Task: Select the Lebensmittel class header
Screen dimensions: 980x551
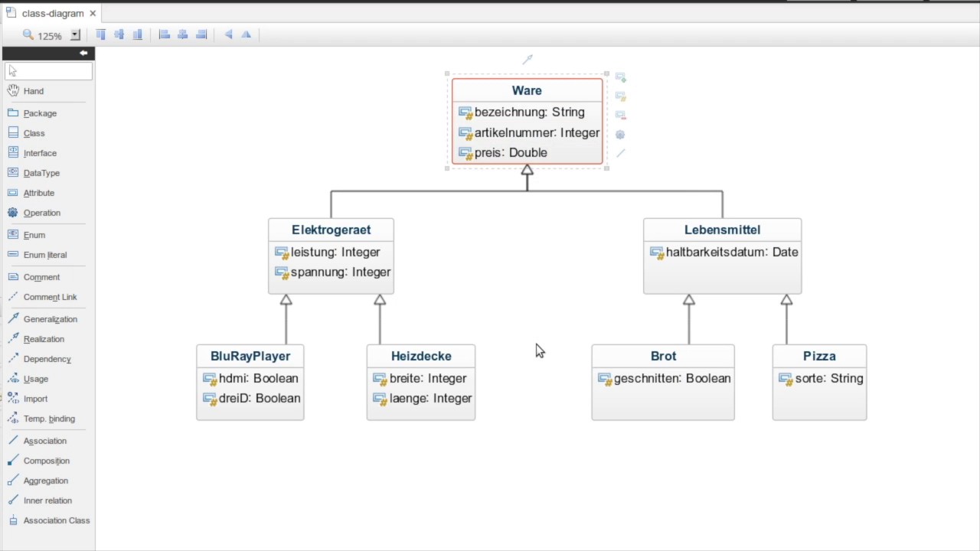Action: coord(722,230)
